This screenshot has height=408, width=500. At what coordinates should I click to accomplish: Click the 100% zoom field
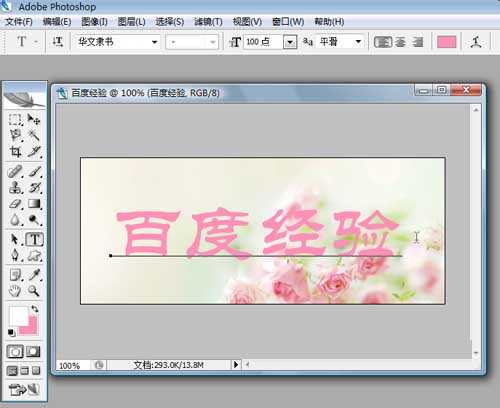(x=73, y=365)
